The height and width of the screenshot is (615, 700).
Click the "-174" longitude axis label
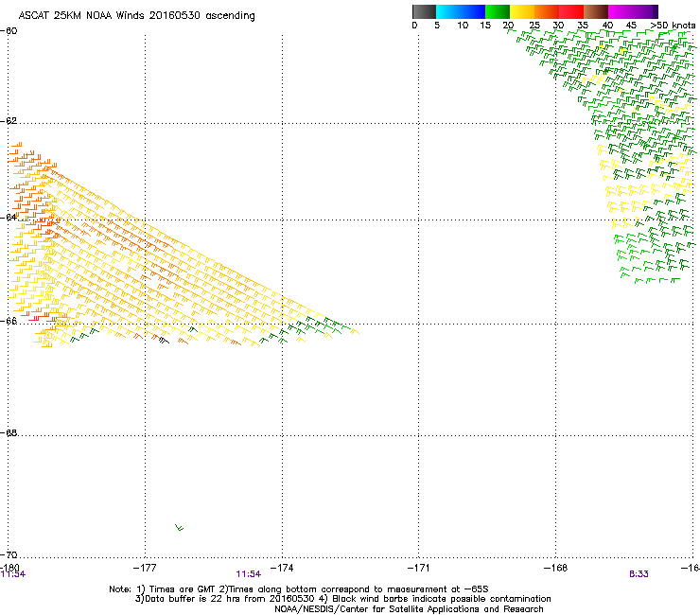coord(282,568)
